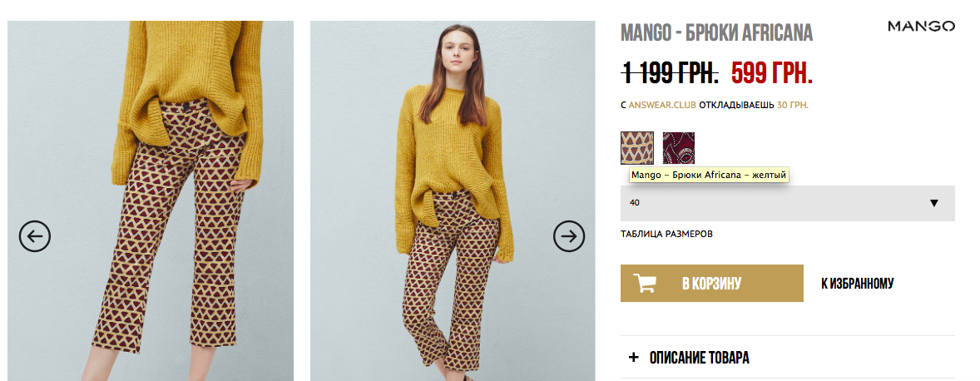This screenshot has height=381, width=980.
Task: Click the crossed-out 1 199 грн. price
Action: coord(670,74)
